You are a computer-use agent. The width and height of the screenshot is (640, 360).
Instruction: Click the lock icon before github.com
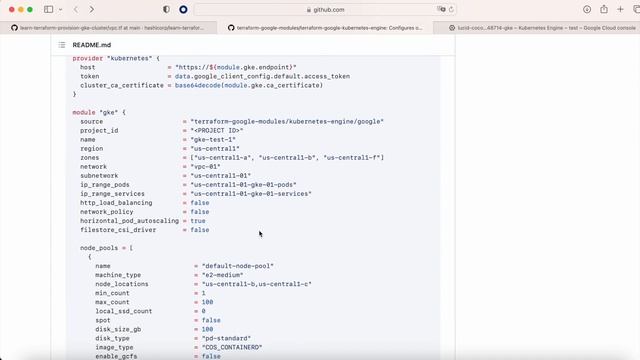click(309, 10)
